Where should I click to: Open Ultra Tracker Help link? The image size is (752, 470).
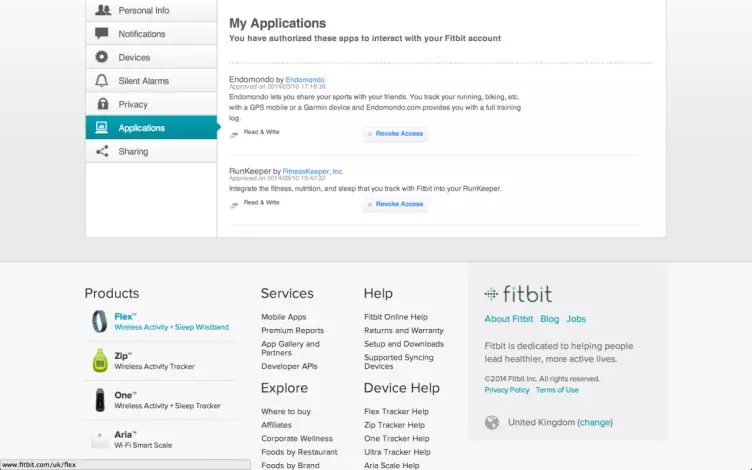pos(397,452)
